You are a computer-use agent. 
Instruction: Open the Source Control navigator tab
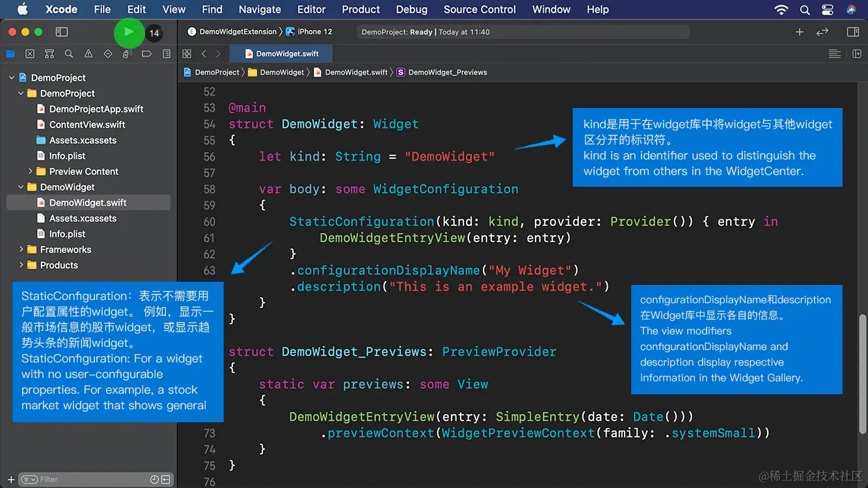30,54
